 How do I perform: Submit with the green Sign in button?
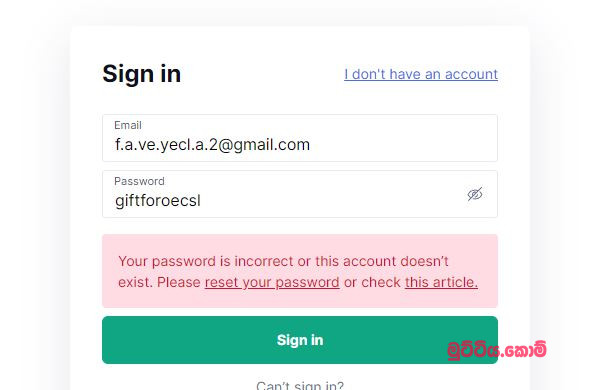(x=300, y=340)
